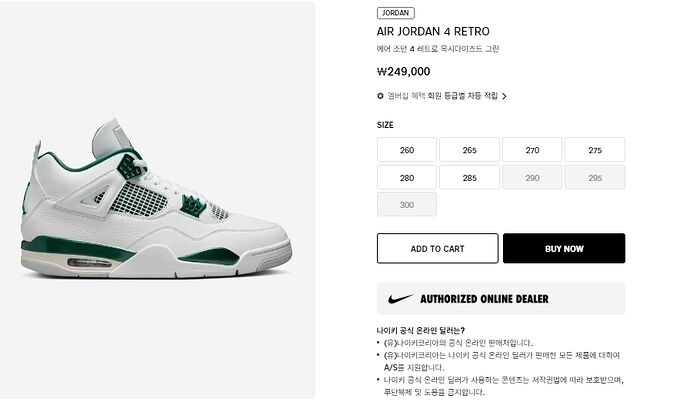
Task: Open the JORDAN brand tag
Action: (x=396, y=13)
